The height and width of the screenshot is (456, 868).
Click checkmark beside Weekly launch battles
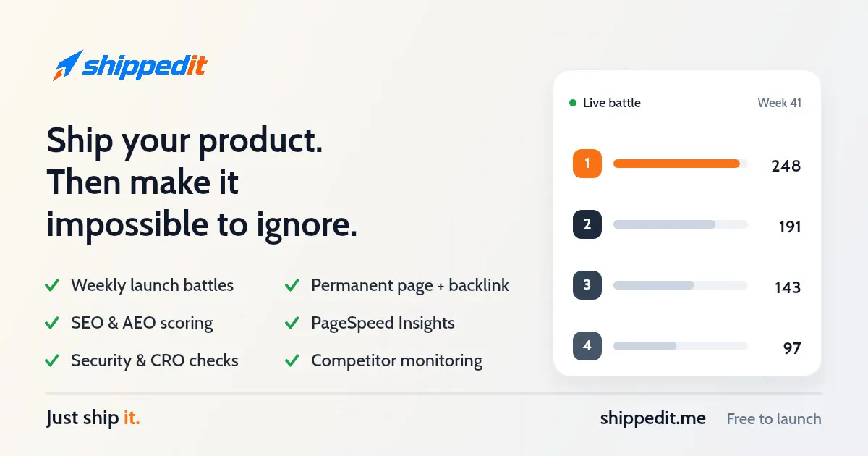click(x=52, y=286)
